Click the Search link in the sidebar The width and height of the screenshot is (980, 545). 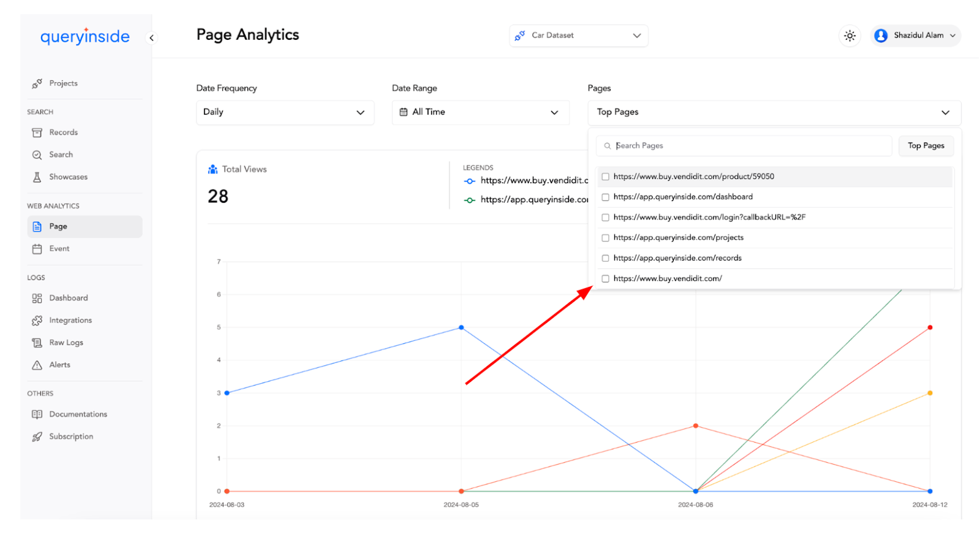[x=85, y=155]
